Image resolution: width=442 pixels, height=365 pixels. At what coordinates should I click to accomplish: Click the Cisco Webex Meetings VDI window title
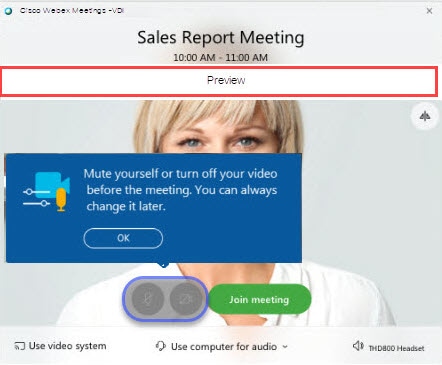(72, 10)
